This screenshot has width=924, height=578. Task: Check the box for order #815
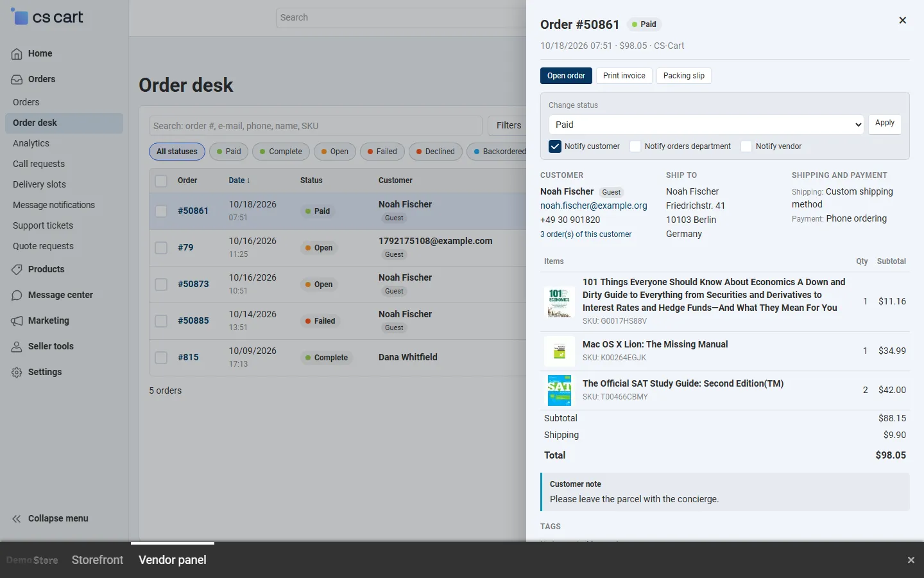click(x=161, y=358)
